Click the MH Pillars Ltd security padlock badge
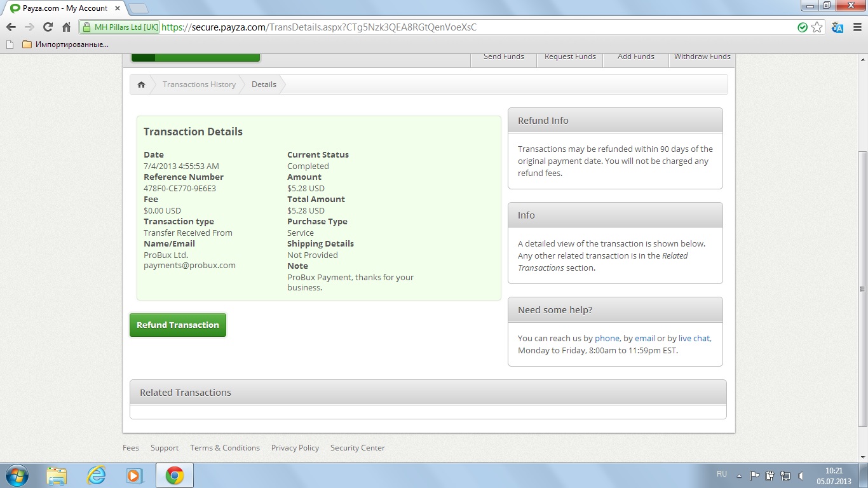The width and height of the screenshot is (868, 488). pyautogui.click(x=119, y=27)
